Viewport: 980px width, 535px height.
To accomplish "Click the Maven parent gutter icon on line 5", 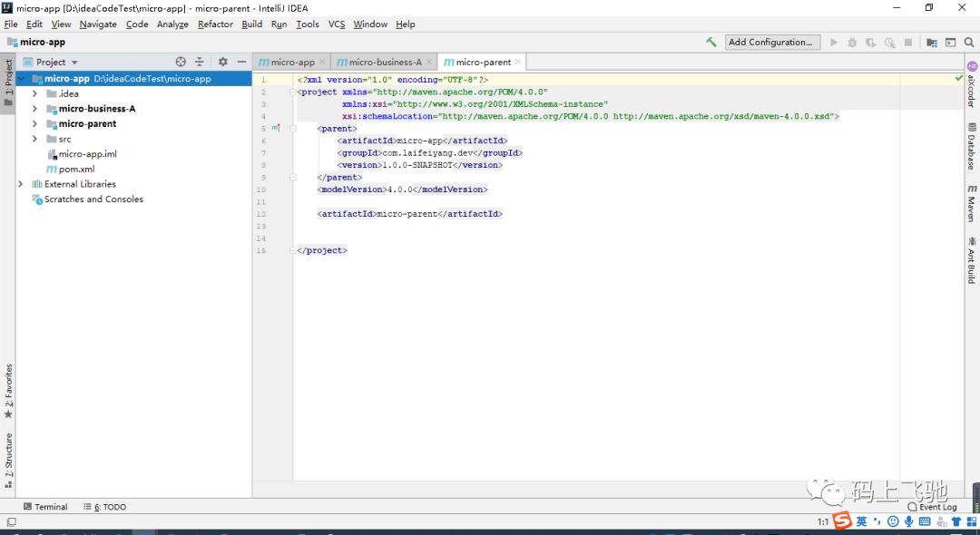I will pyautogui.click(x=276, y=128).
